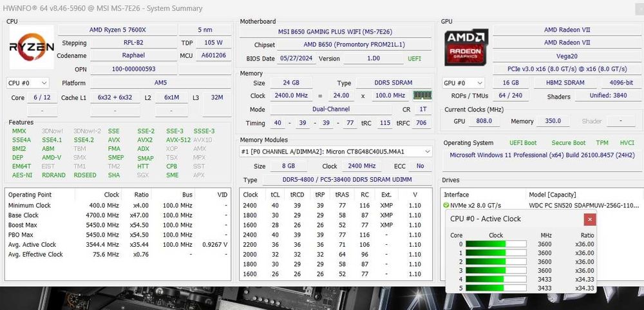This screenshot has width=644, height=310.
Task: Click the command rate 1T field
Action: (422, 110)
